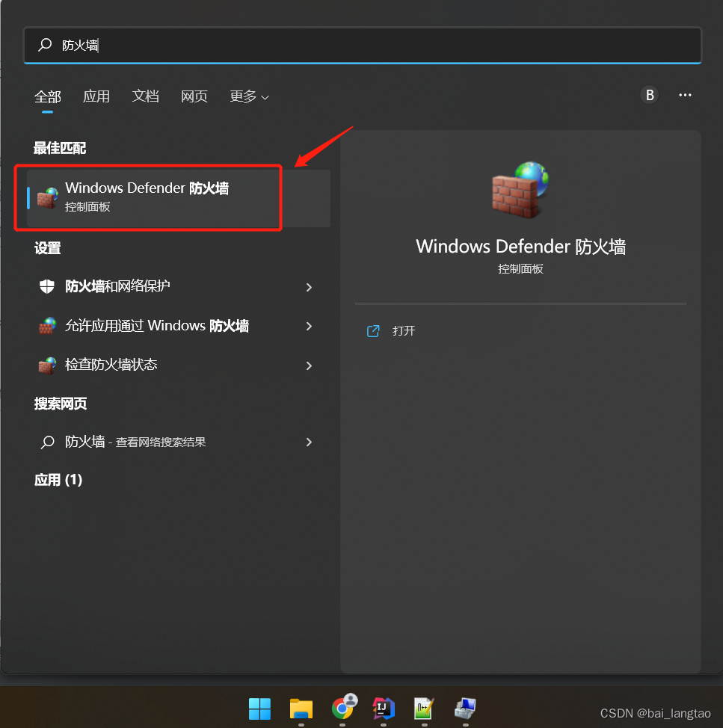Open IntelliJ IDEA from the taskbar

click(x=383, y=709)
